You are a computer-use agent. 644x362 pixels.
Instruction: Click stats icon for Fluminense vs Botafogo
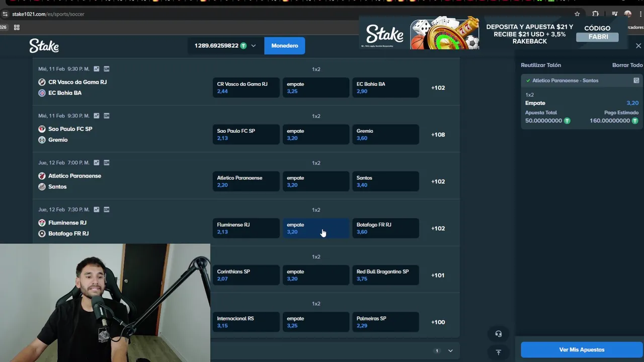[x=97, y=209]
